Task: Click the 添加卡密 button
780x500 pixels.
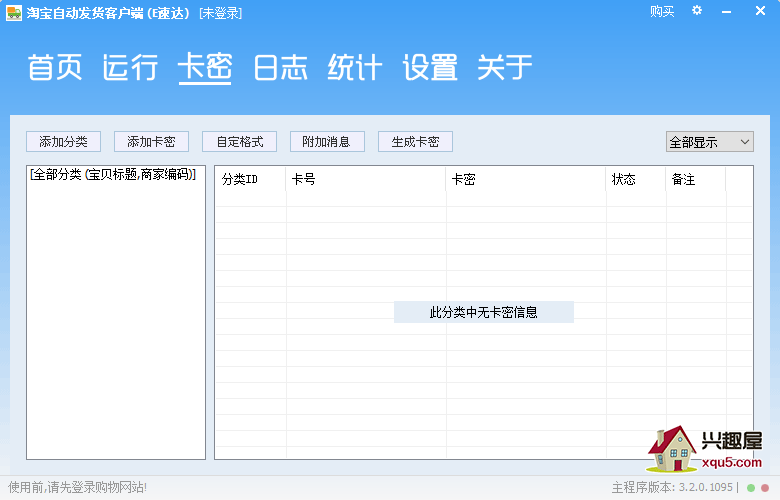Action: point(151,142)
